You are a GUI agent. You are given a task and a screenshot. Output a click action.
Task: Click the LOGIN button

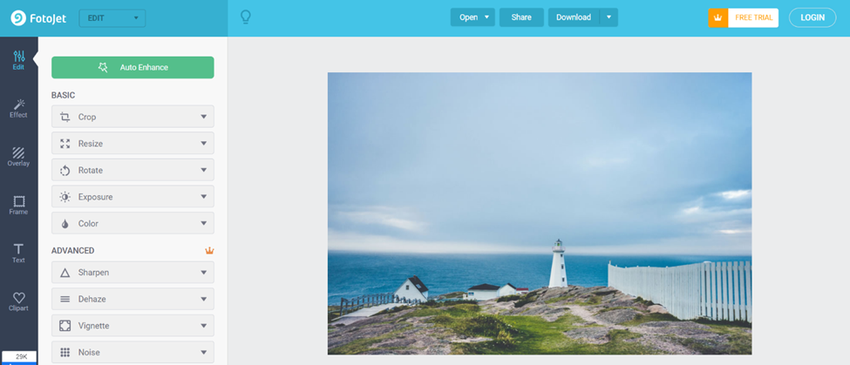coord(813,17)
